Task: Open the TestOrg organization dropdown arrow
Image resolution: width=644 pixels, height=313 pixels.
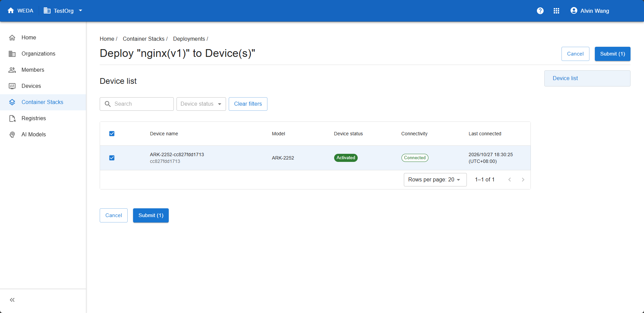Action: 80,10
